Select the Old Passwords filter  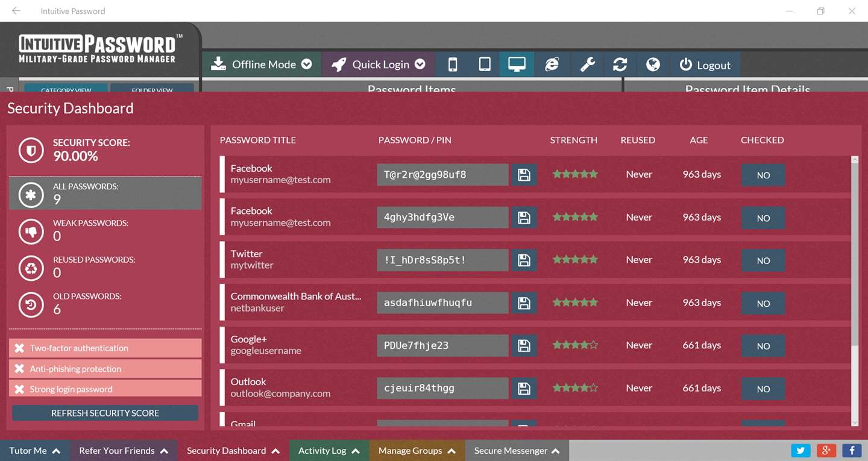pos(105,304)
